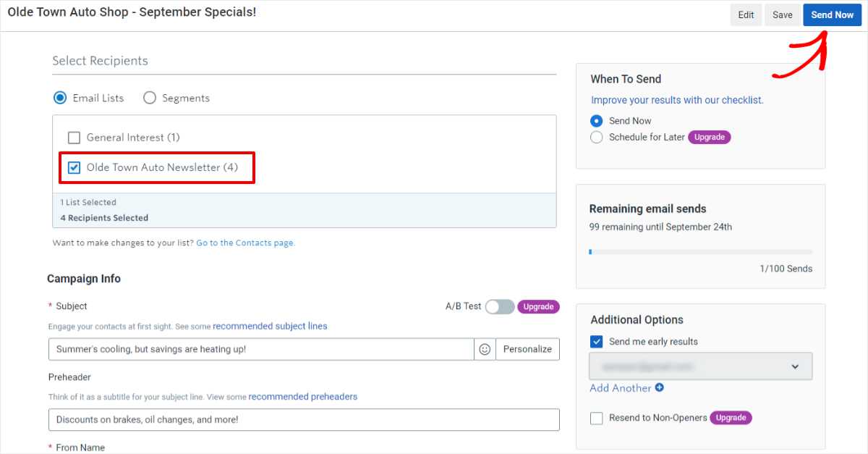The height and width of the screenshot is (454, 868).
Task: Disable Send me early results
Action: click(x=595, y=341)
